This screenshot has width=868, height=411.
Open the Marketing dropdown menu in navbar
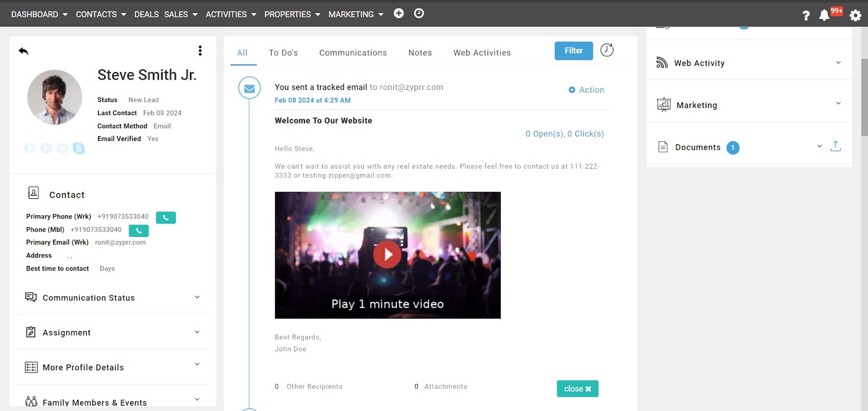[355, 14]
